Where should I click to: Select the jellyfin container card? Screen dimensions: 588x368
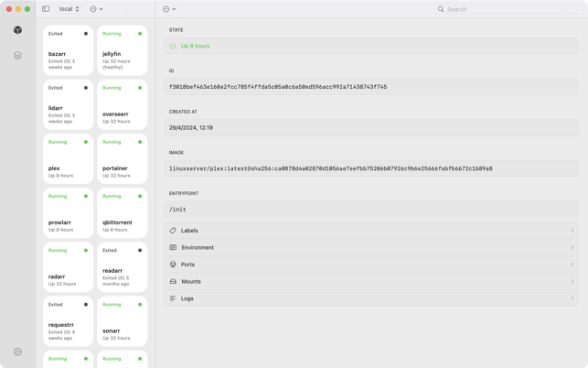tap(123, 50)
